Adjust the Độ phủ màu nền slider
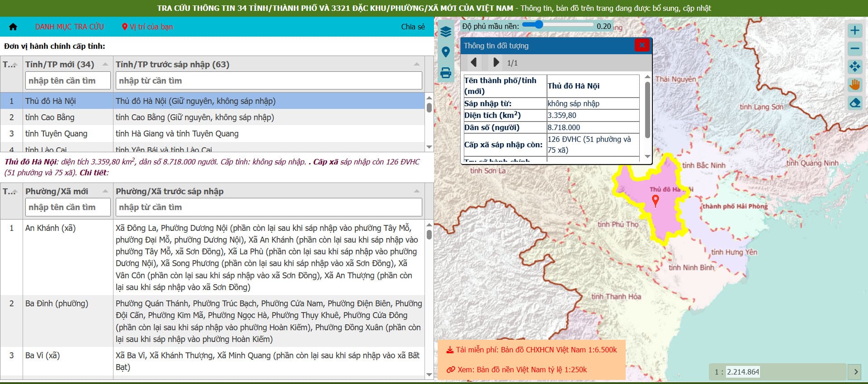 click(538, 24)
